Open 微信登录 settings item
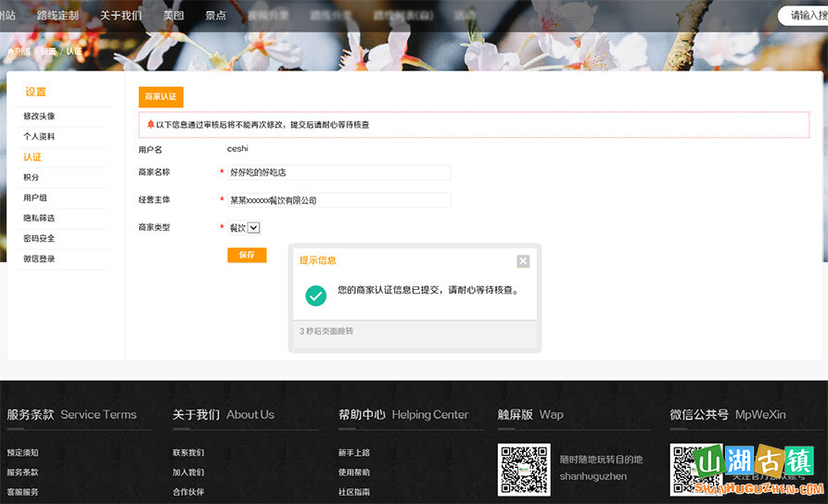828x504 pixels. click(39, 259)
